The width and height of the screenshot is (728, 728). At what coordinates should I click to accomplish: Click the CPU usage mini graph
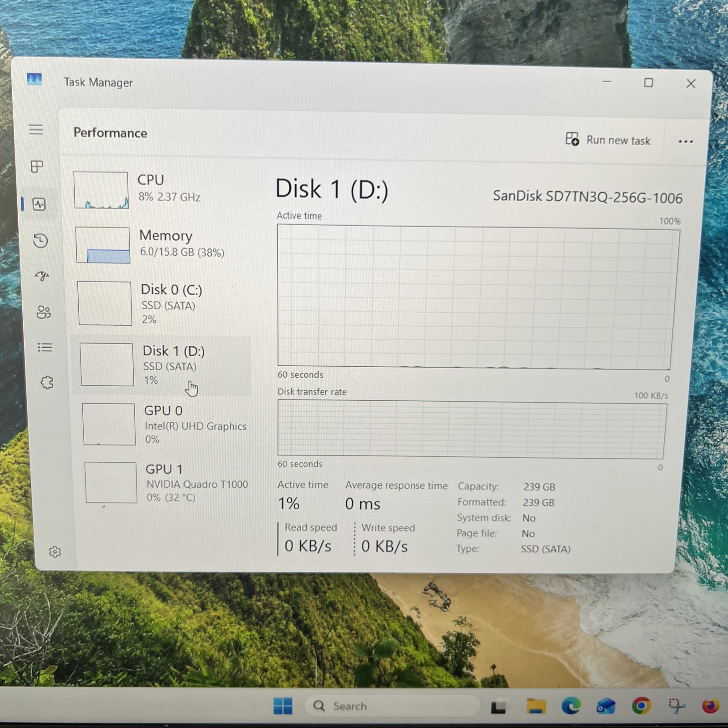[x=101, y=190]
